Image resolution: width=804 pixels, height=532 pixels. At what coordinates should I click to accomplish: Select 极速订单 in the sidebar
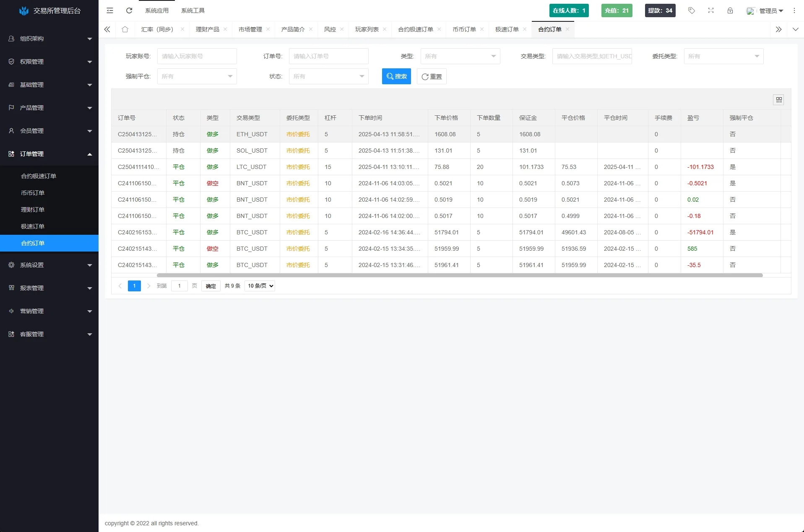(34, 226)
